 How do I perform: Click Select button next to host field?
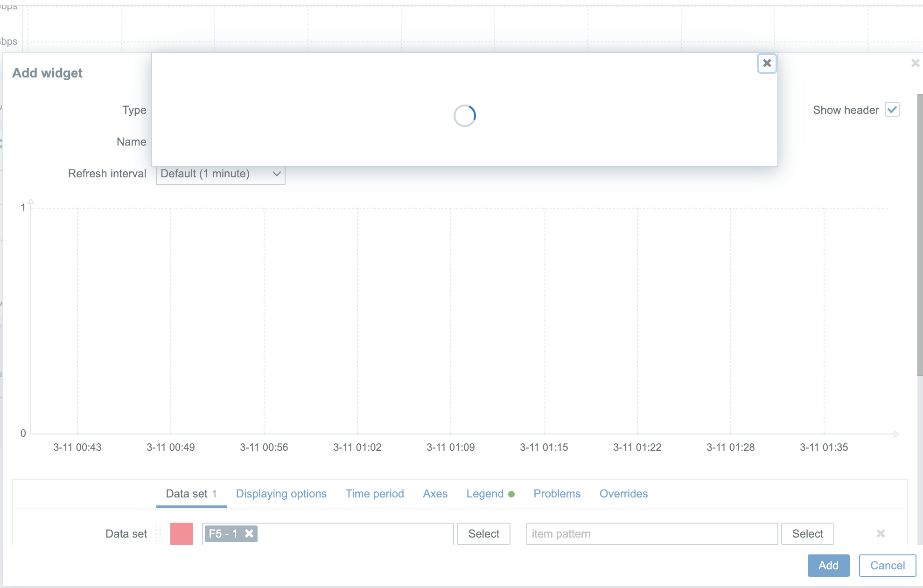point(483,533)
